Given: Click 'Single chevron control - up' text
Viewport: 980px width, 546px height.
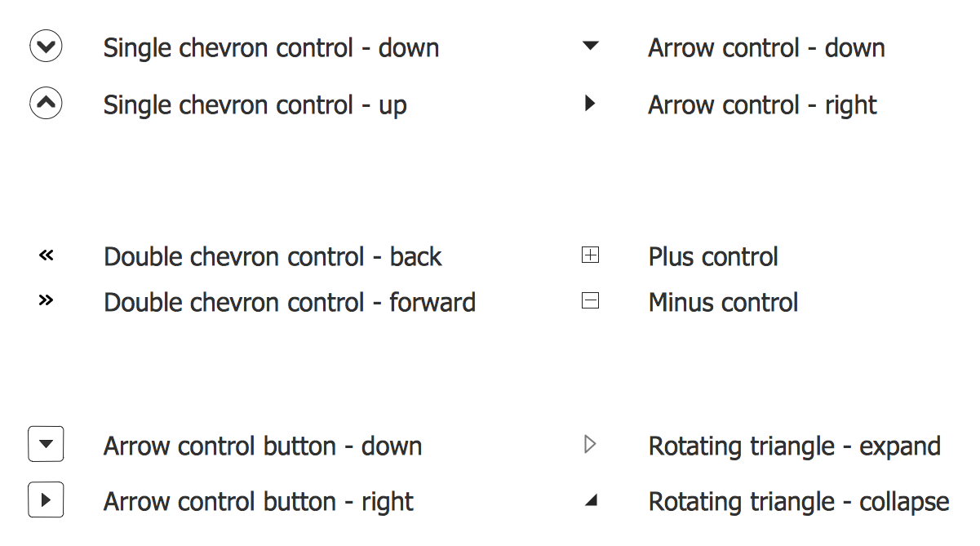Looking at the screenshot, I should click(x=255, y=106).
